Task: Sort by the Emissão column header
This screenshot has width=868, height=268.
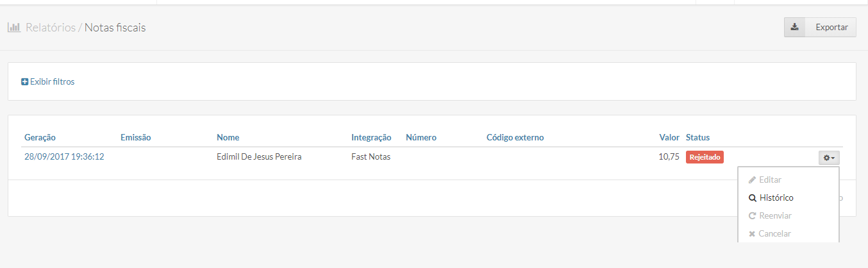Action: (x=135, y=137)
